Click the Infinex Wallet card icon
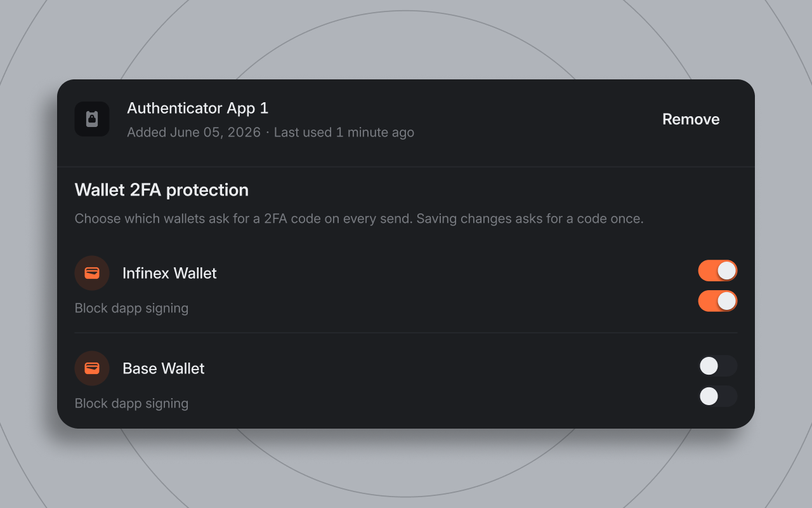 click(92, 273)
